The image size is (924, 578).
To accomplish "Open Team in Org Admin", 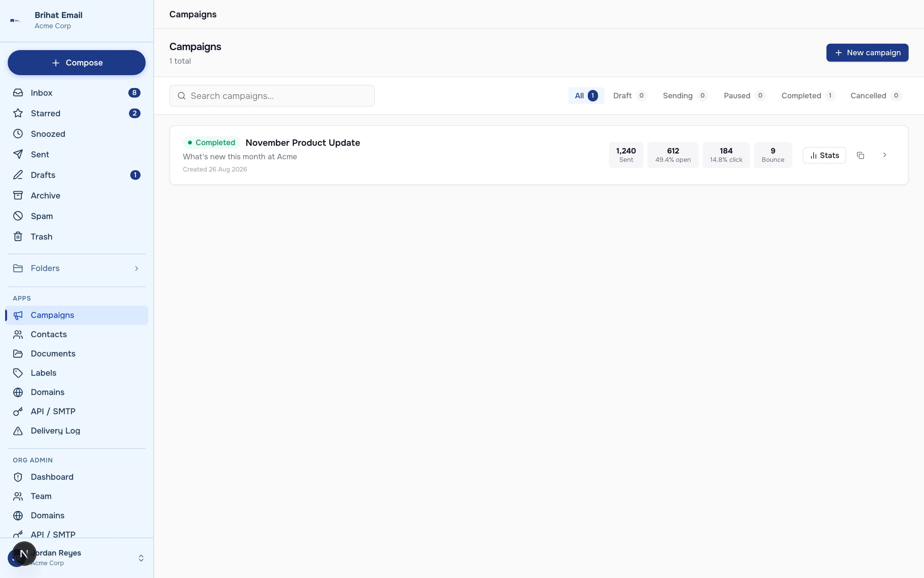I will 76,496.
